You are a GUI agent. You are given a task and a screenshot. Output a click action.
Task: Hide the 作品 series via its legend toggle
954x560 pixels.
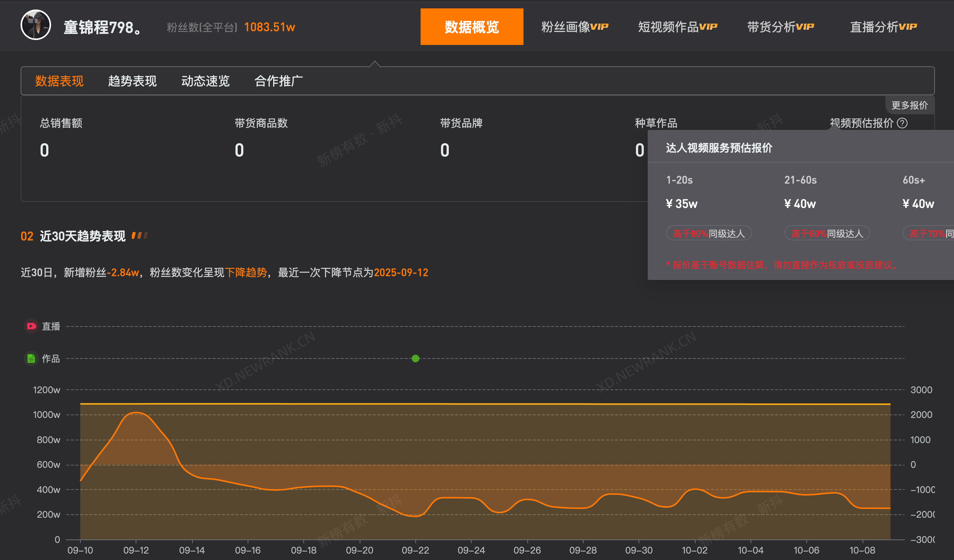pyautogui.click(x=51, y=358)
